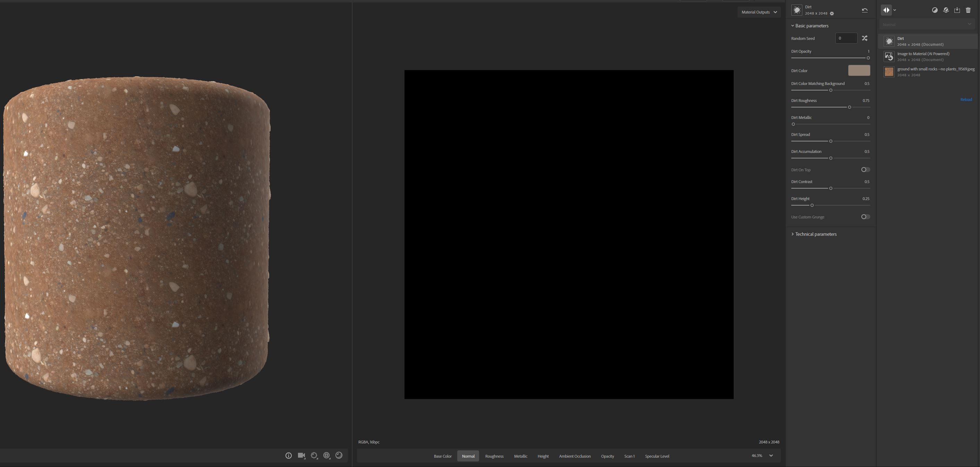The width and height of the screenshot is (980, 467).
Task: Open the Material Outputs dropdown
Action: click(759, 12)
